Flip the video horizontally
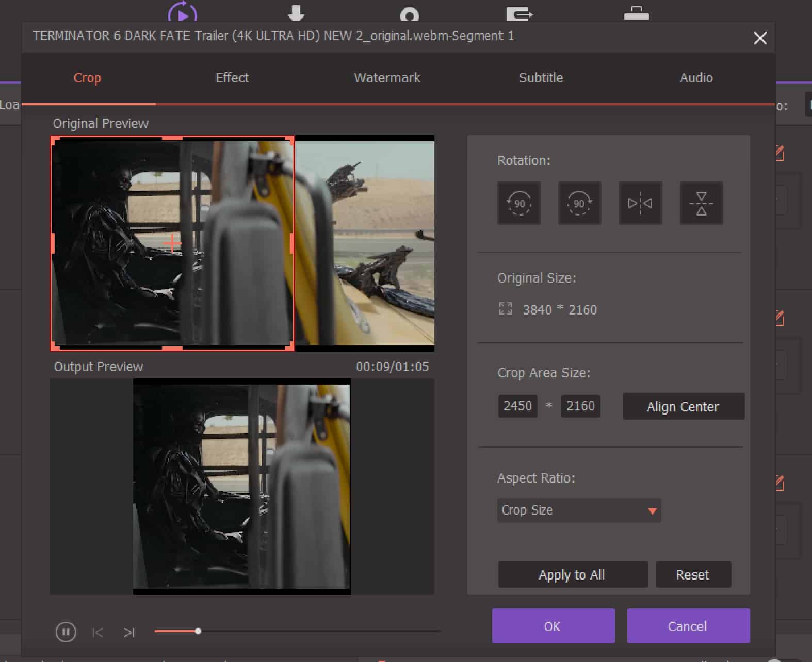 pos(640,203)
